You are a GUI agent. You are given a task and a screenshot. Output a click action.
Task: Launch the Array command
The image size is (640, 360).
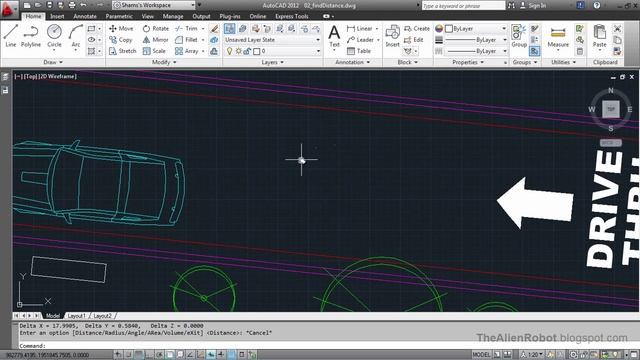(187, 51)
